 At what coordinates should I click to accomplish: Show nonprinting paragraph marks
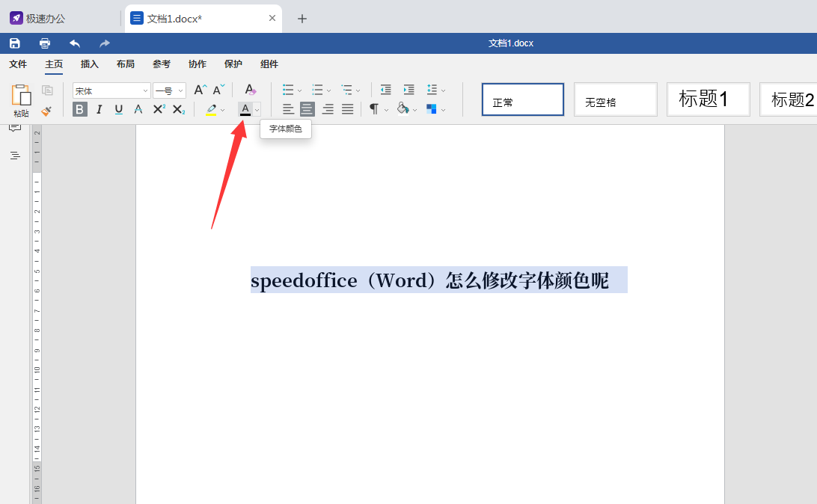[x=374, y=109]
